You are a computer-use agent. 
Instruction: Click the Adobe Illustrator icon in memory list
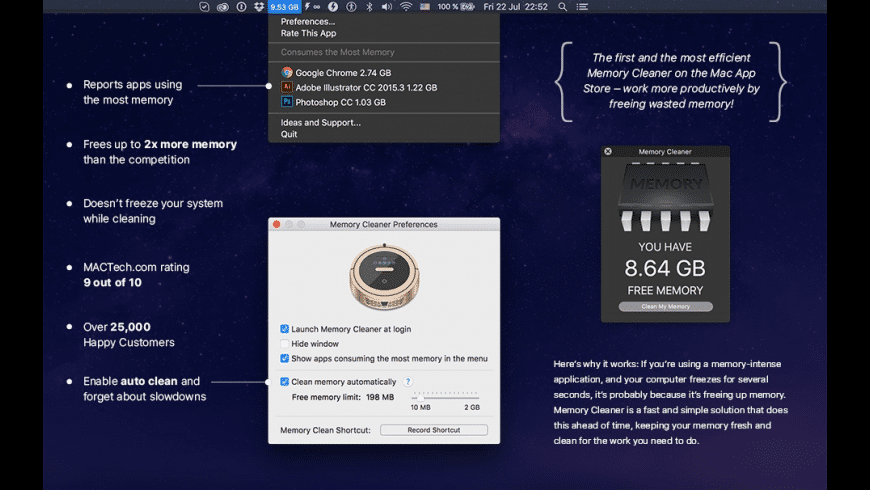(287, 87)
